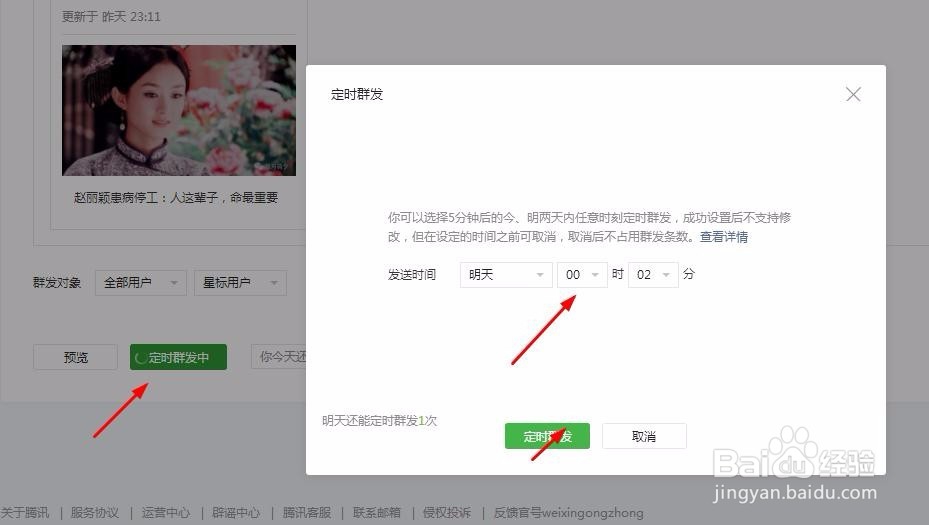929x525 pixels.
Task: Open the 查看详情 link
Action: [x=723, y=237]
